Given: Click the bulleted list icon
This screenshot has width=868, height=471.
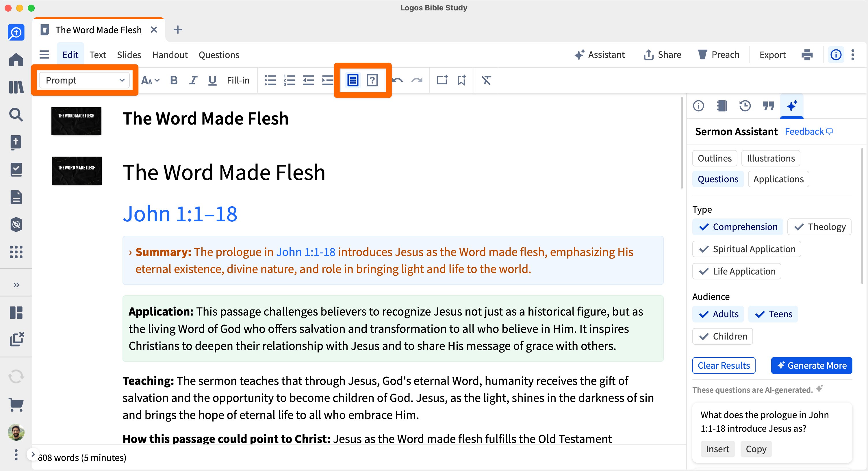Looking at the screenshot, I should [x=270, y=80].
